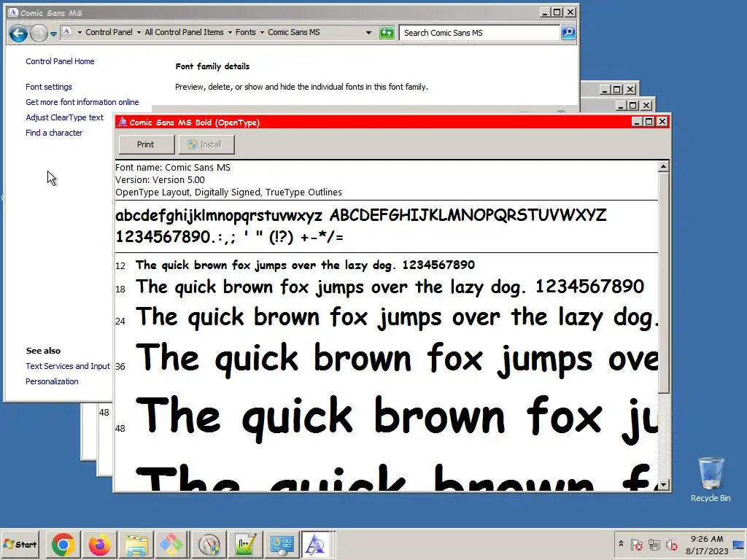Click the font viewer title bar icon
The width and height of the screenshot is (747, 560).
click(123, 122)
